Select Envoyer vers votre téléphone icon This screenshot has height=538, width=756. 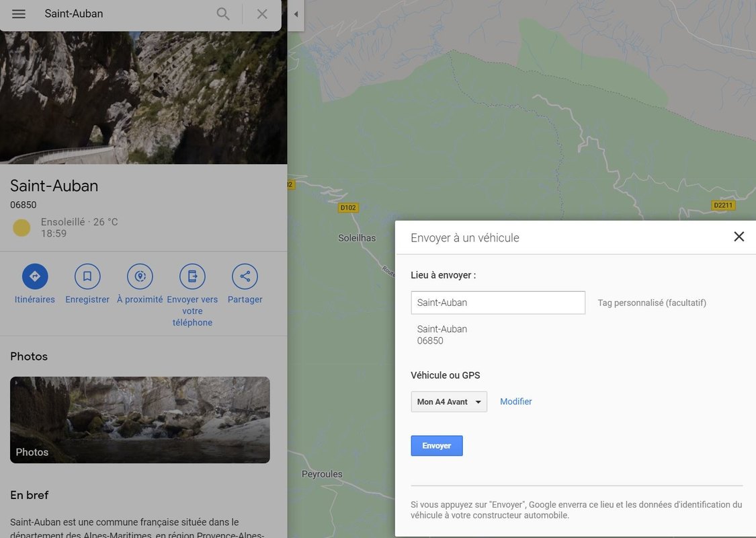pyautogui.click(x=192, y=276)
